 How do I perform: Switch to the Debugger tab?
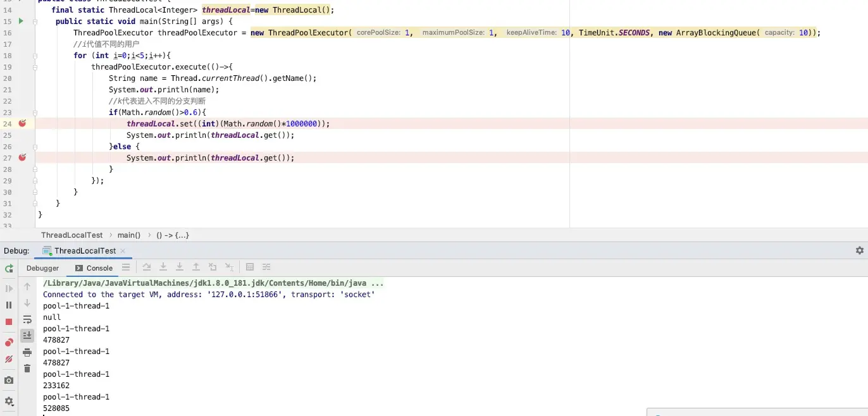(42, 268)
